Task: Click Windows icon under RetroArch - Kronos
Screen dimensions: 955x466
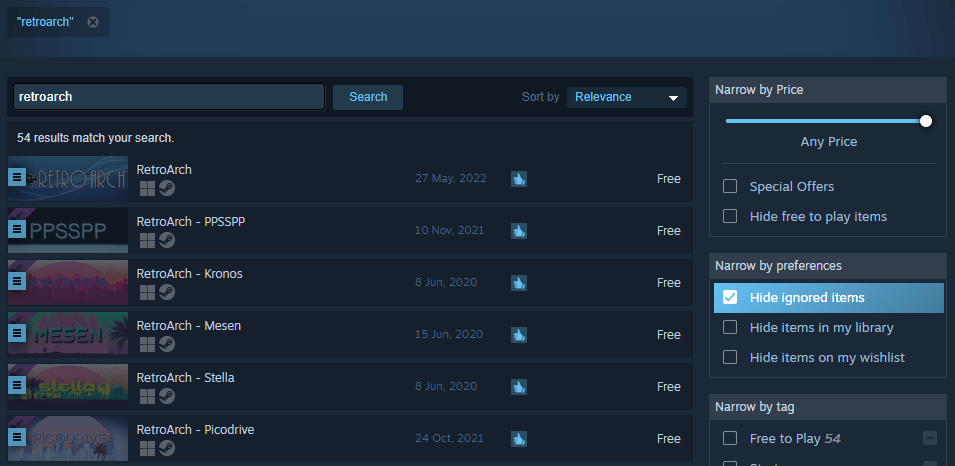Action: click(x=147, y=292)
